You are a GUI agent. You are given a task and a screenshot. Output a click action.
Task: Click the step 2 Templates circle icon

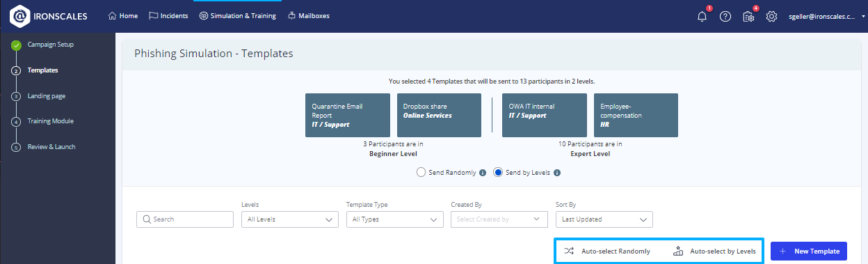(16, 70)
